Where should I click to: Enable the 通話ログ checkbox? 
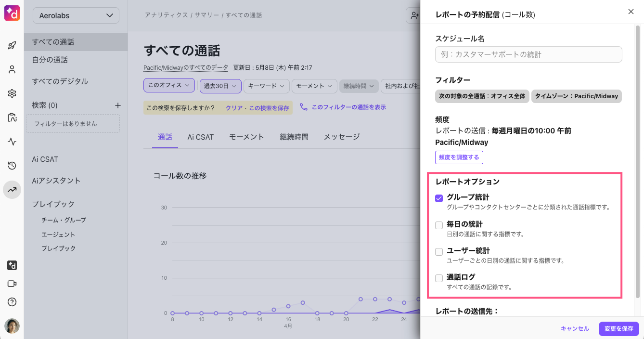pyautogui.click(x=439, y=278)
